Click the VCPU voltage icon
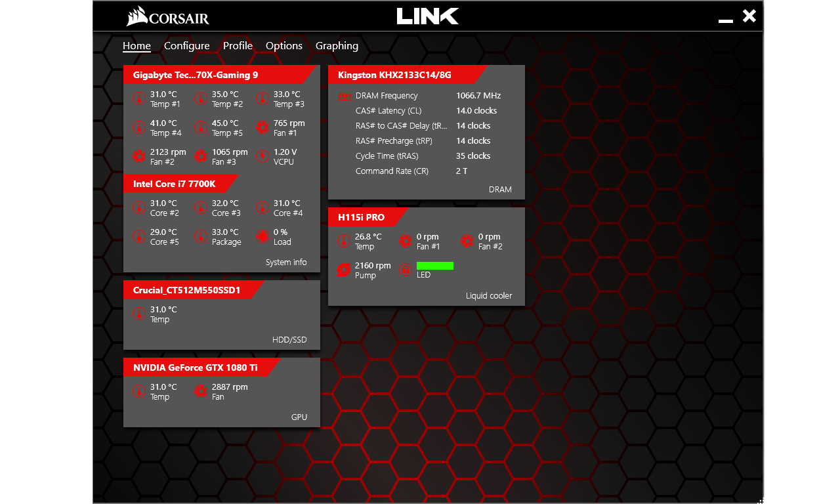Screen dimensions: 840x504 coord(262,156)
